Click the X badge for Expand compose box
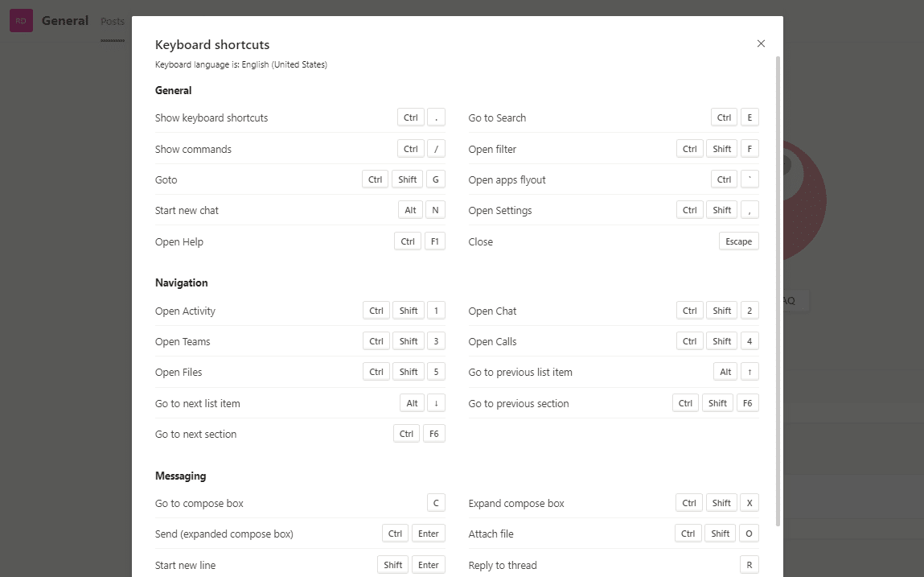 (x=749, y=502)
